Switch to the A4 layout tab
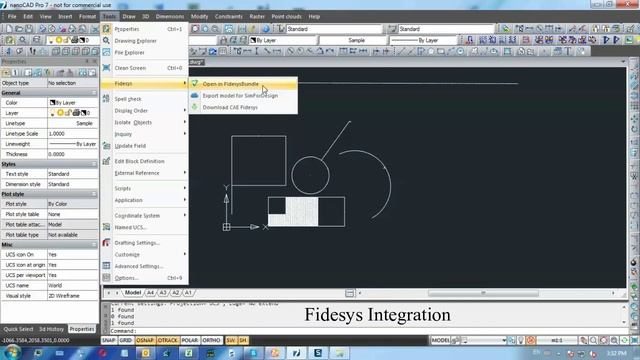Viewport: 640px width, 360px height. [151, 293]
